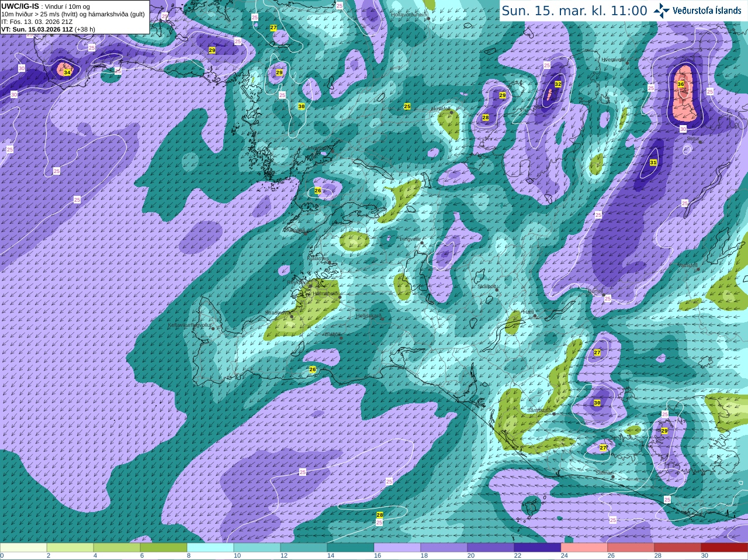Select the 14–16 m/s dark teal legend swatch

[351, 548]
